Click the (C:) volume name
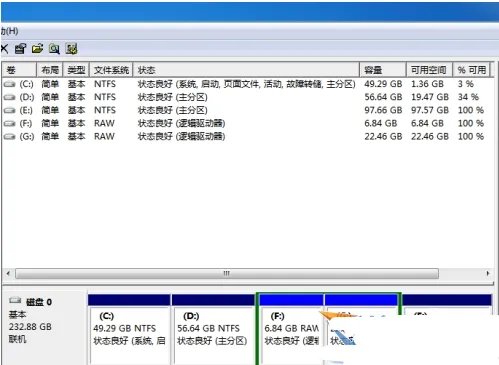The width and height of the screenshot is (499, 365). pos(26,84)
